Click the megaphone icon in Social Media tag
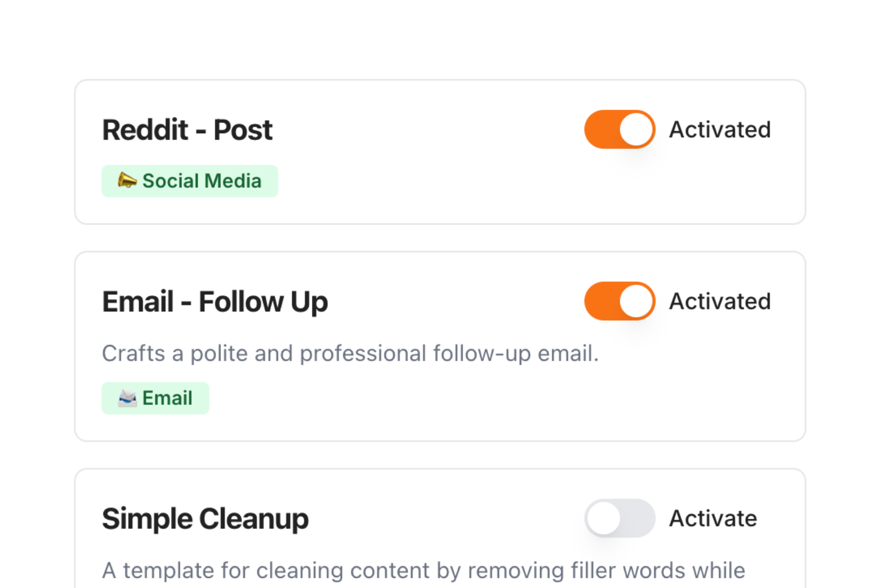The image size is (882, 588). click(127, 180)
